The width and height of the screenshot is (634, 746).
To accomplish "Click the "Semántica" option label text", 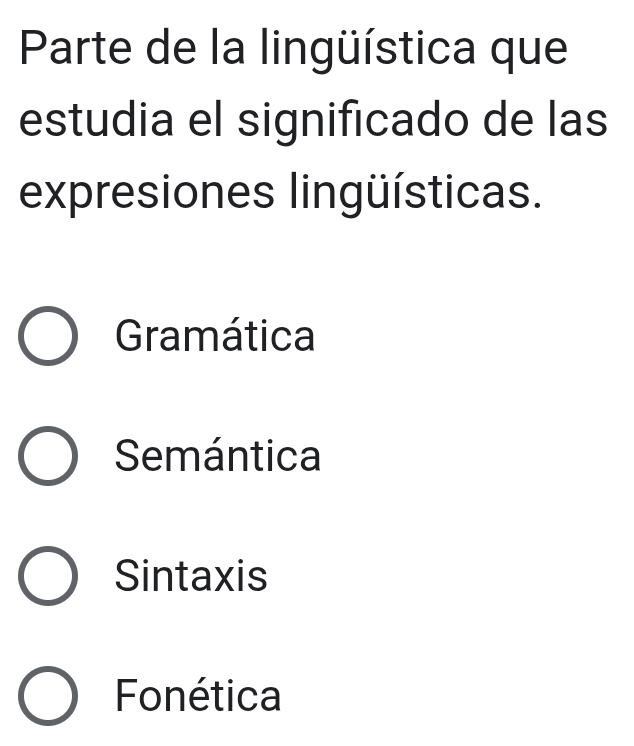I will (x=218, y=457).
